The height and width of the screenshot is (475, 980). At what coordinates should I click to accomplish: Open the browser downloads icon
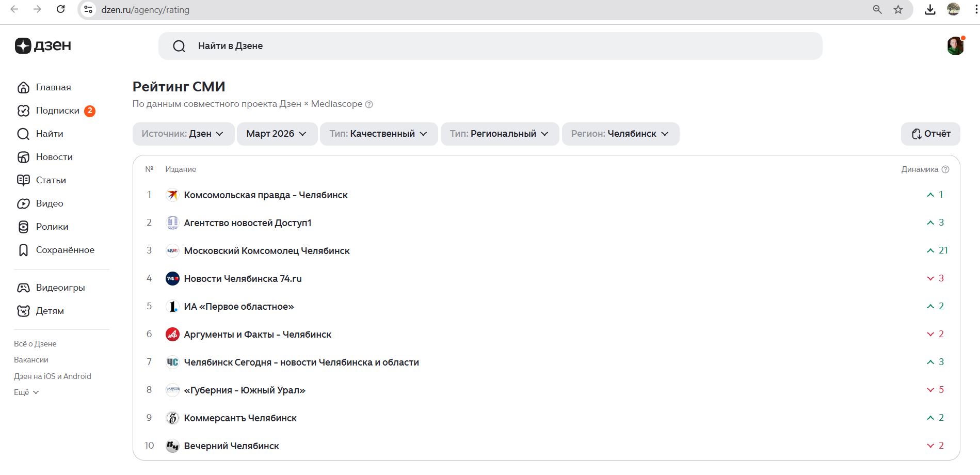click(x=930, y=10)
